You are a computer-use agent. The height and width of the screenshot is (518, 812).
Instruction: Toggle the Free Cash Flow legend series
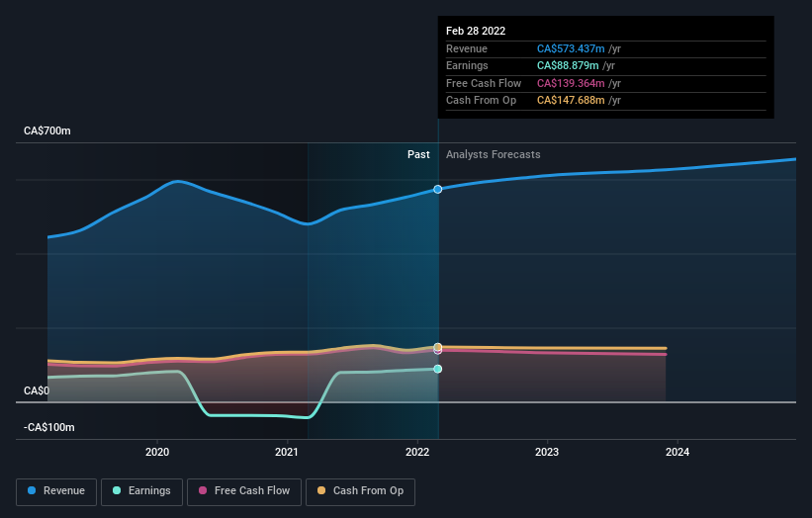[244, 491]
